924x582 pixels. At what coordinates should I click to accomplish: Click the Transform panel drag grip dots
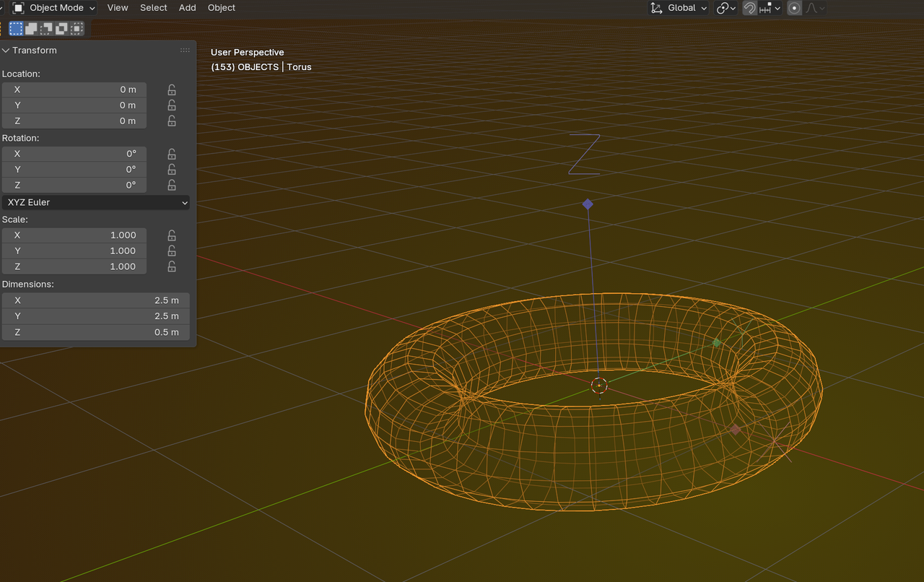point(185,51)
